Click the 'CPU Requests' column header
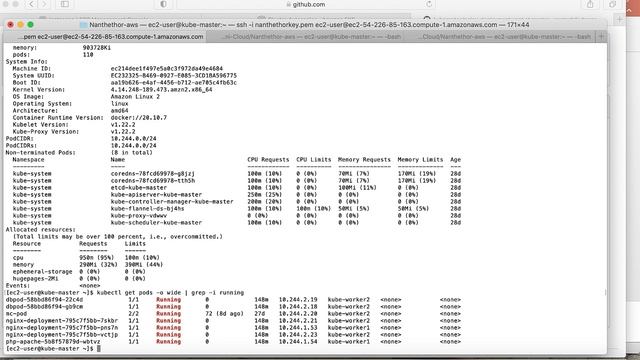This screenshot has width=640, height=360. click(268, 160)
